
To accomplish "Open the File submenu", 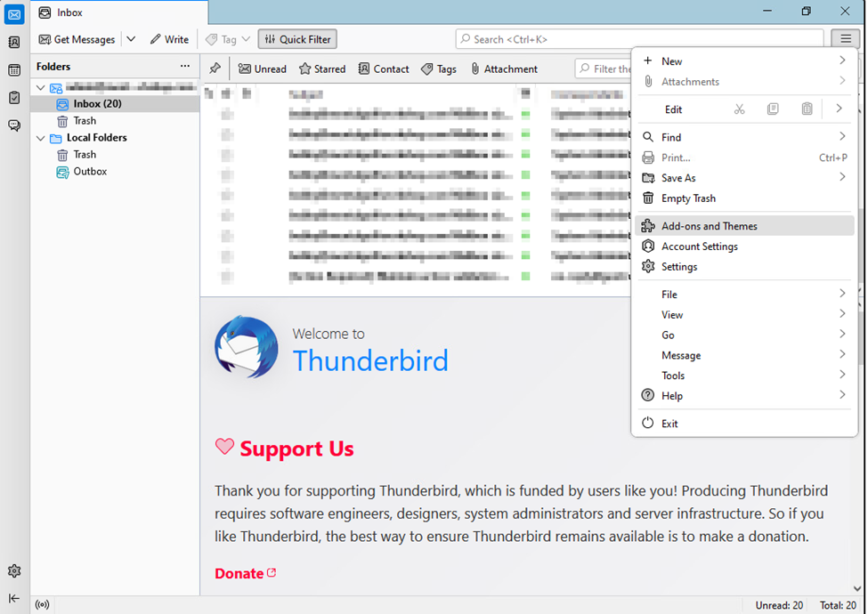I will [x=744, y=295].
